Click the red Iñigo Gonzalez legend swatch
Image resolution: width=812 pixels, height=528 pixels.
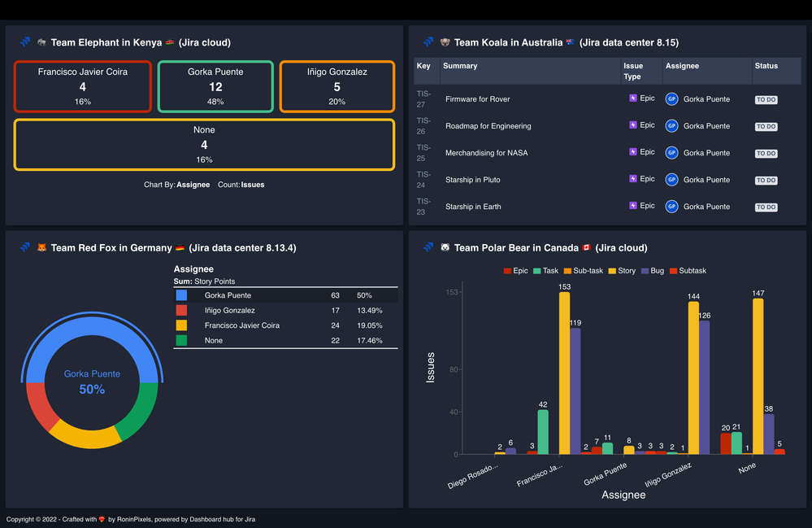(181, 311)
